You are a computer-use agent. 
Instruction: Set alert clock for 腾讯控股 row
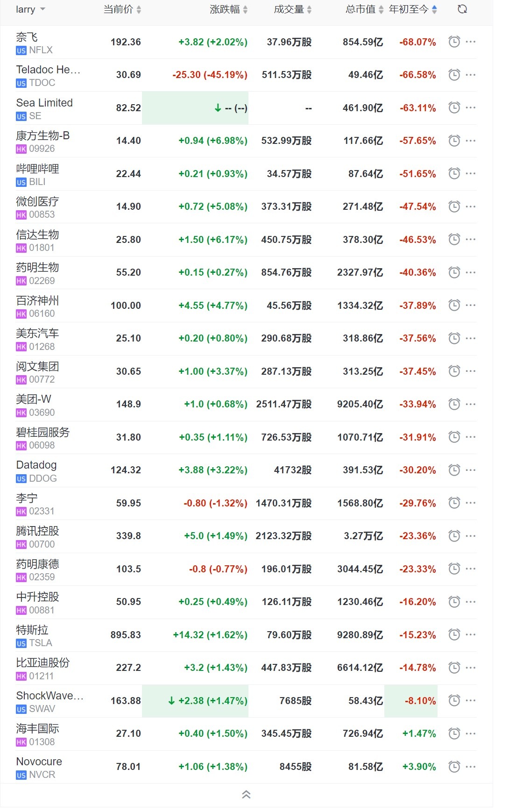454,536
